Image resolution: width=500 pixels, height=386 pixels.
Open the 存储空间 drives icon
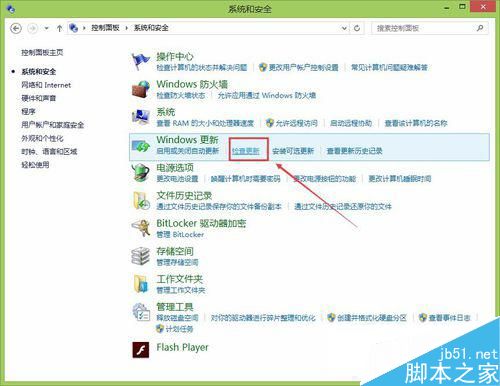click(140, 256)
